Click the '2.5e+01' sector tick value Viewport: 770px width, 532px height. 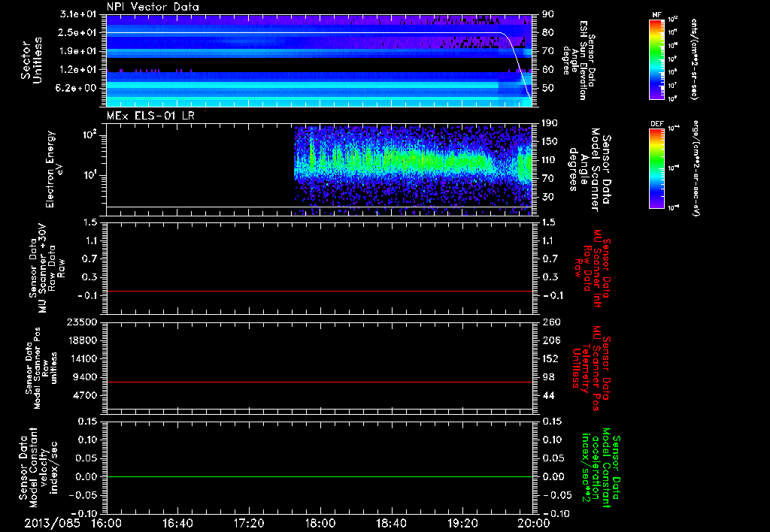tap(78, 32)
